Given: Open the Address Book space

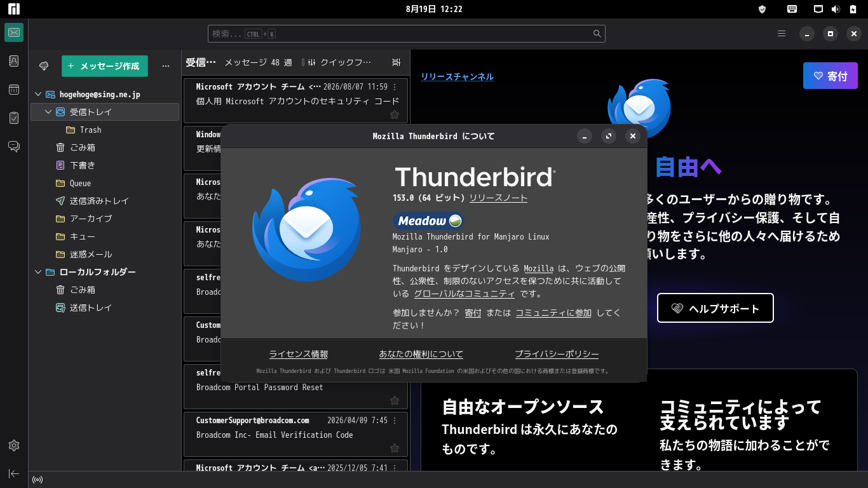Looking at the screenshot, I should (x=14, y=61).
